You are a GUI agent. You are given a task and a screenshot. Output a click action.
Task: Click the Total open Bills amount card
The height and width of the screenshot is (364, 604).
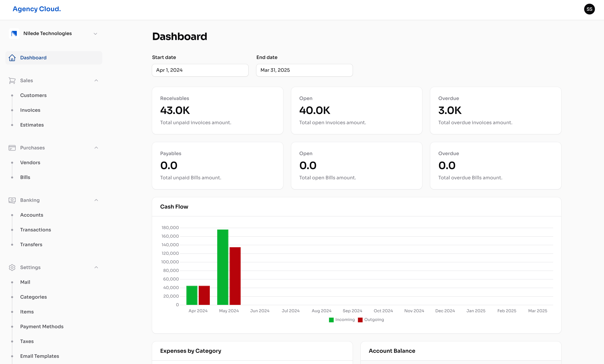click(x=356, y=166)
